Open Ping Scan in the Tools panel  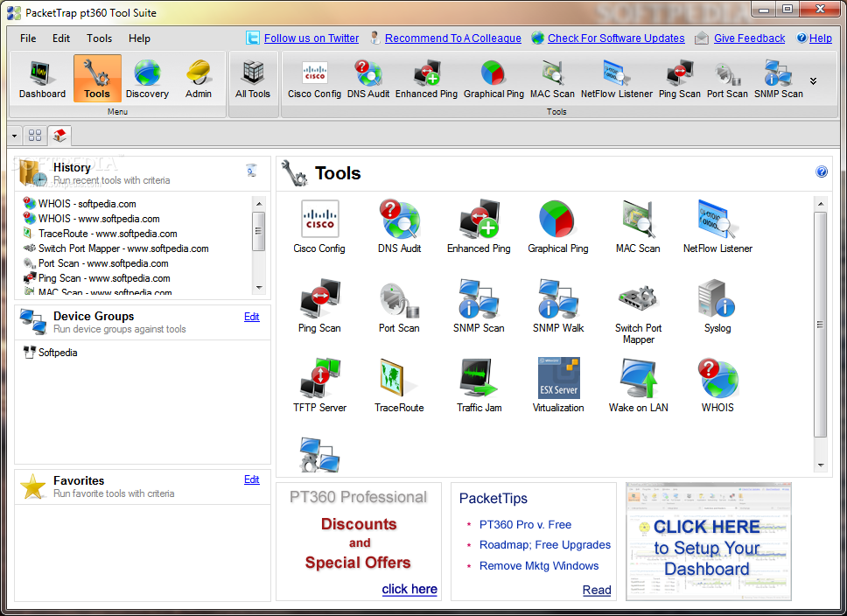(x=319, y=306)
